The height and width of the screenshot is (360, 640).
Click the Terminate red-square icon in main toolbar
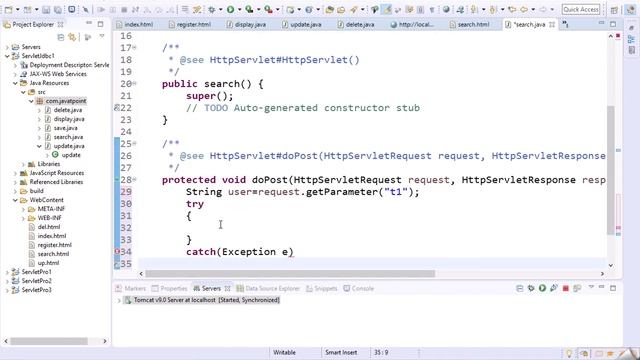click(x=124, y=9)
